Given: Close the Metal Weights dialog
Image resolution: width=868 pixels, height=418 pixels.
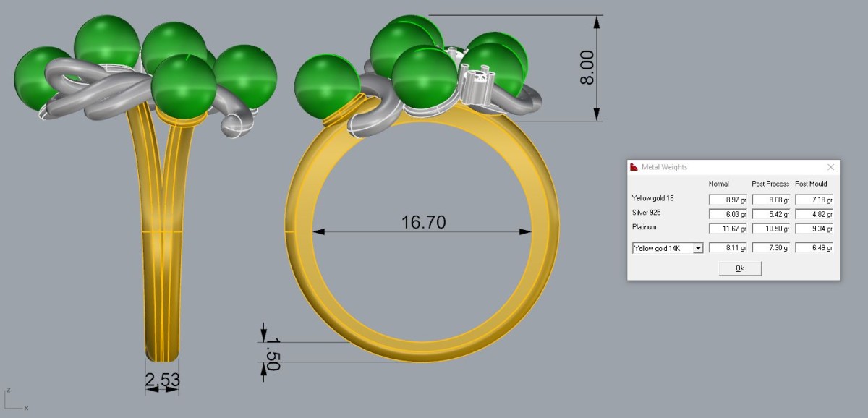Looking at the screenshot, I should 830,167.
